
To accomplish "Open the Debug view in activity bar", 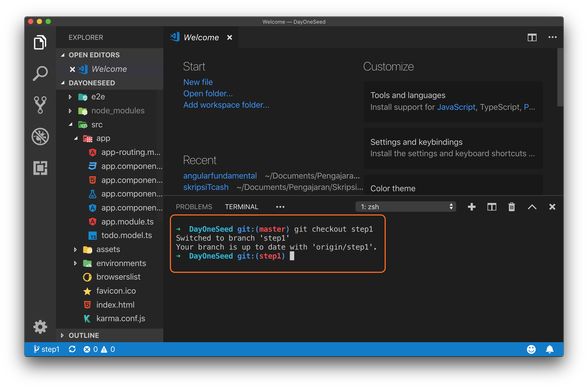I will 40,137.
